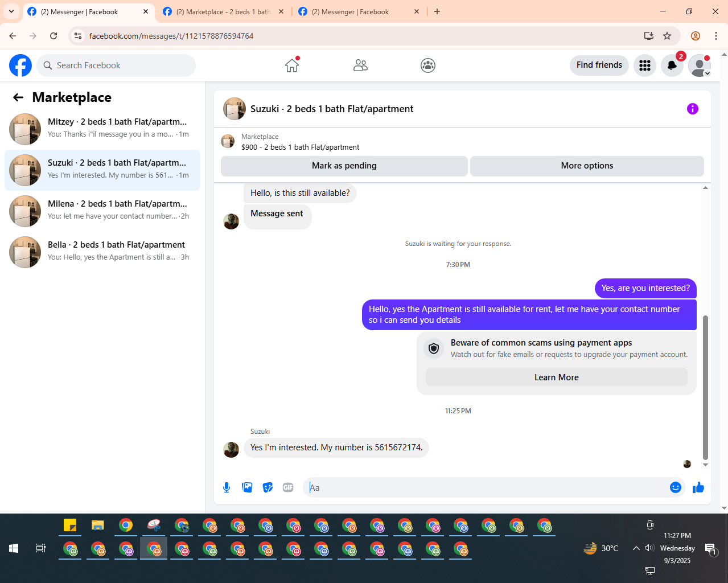
Task: Open Sticky Notes from the taskbar
Action: pos(70,525)
